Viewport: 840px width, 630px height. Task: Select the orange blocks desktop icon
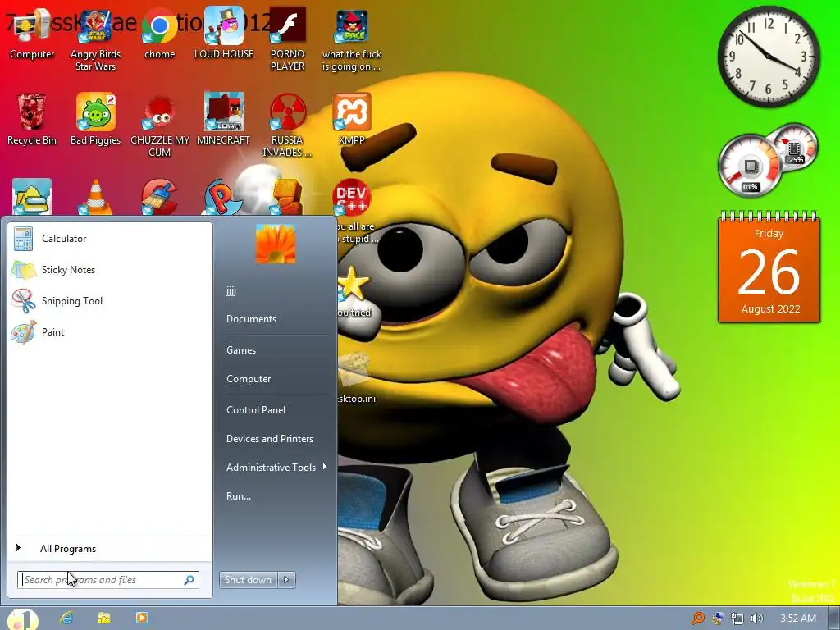coord(288,197)
